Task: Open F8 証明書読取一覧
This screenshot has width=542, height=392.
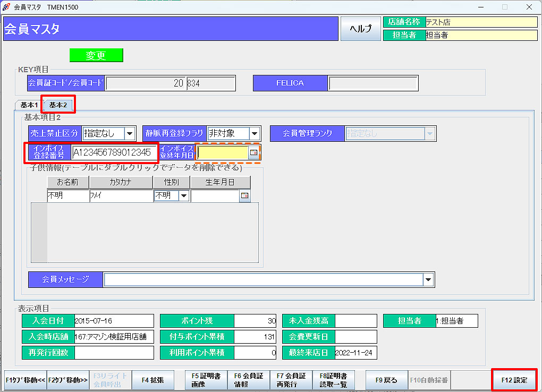Action: [334, 380]
